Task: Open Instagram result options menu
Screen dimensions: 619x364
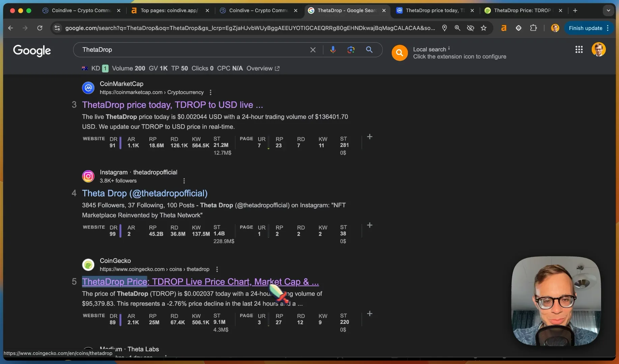Action: click(184, 181)
